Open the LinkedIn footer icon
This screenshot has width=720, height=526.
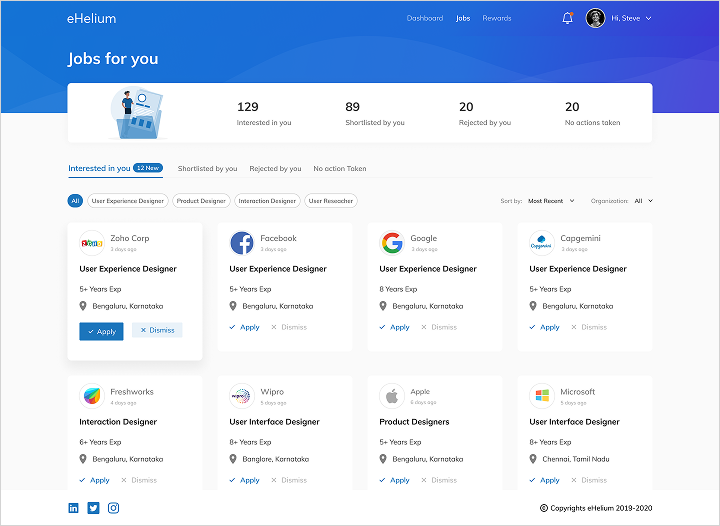pyautogui.click(x=73, y=508)
